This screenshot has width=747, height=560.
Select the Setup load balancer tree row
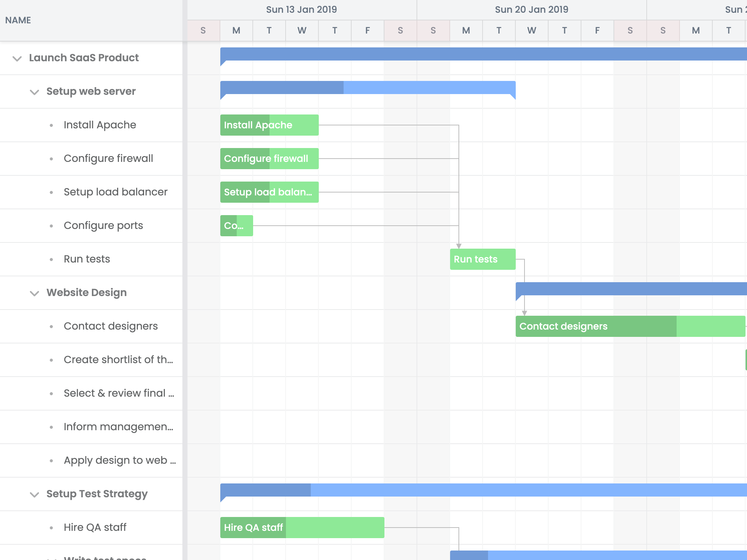click(91, 192)
